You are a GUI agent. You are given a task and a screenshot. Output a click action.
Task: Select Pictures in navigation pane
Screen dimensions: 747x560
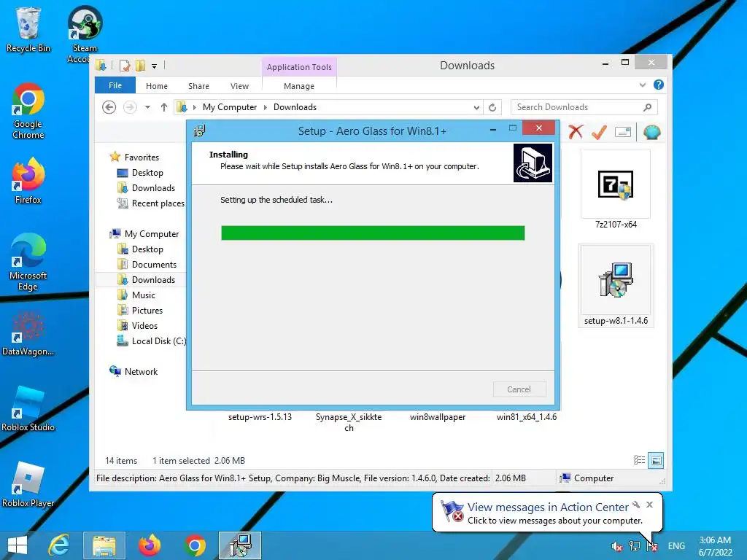(x=147, y=310)
